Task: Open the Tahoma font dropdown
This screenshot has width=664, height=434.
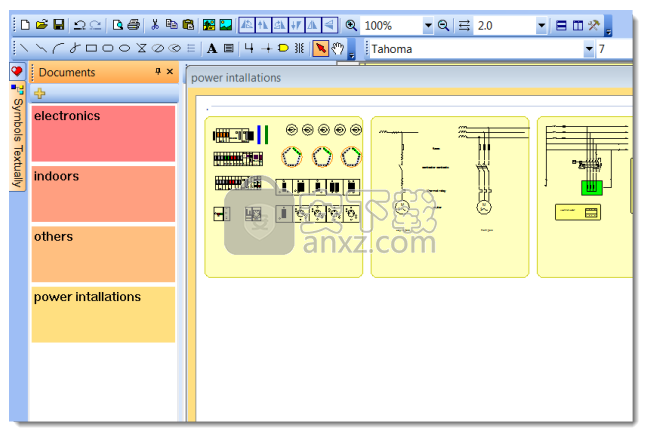Action: coord(589,49)
